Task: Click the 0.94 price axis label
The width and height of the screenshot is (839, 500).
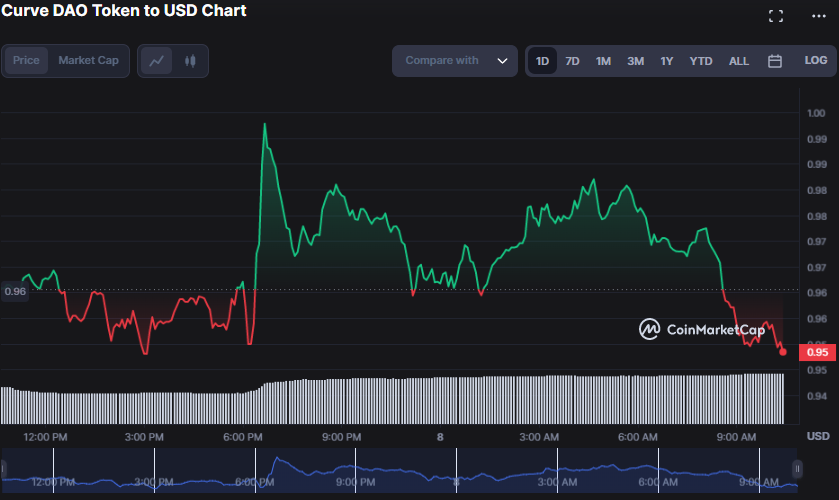Action: [x=817, y=396]
